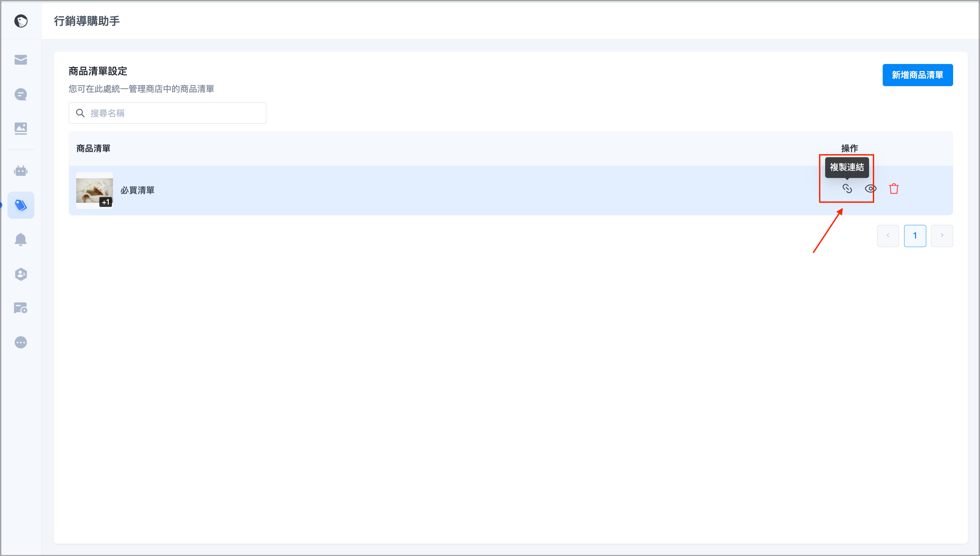Open the 必買清單 product thumbnail
Viewport: 980px width, 556px height.
(94, 190)
